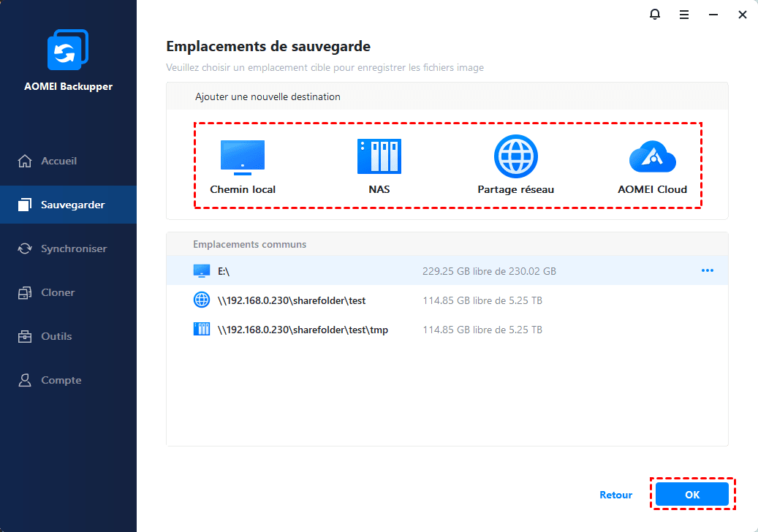Click the Sauvegarder sidebar icon

(x=25, y=205)
